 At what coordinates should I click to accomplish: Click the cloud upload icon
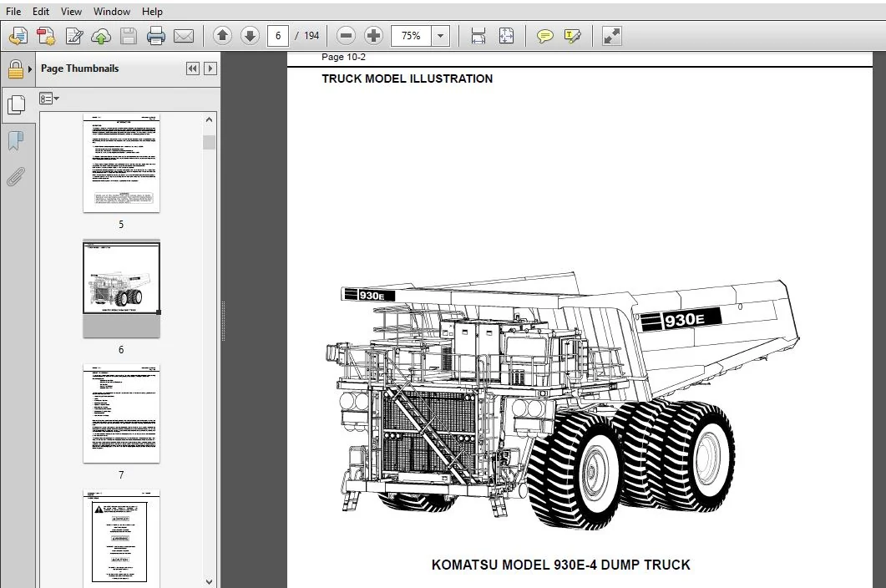point(101,36)
